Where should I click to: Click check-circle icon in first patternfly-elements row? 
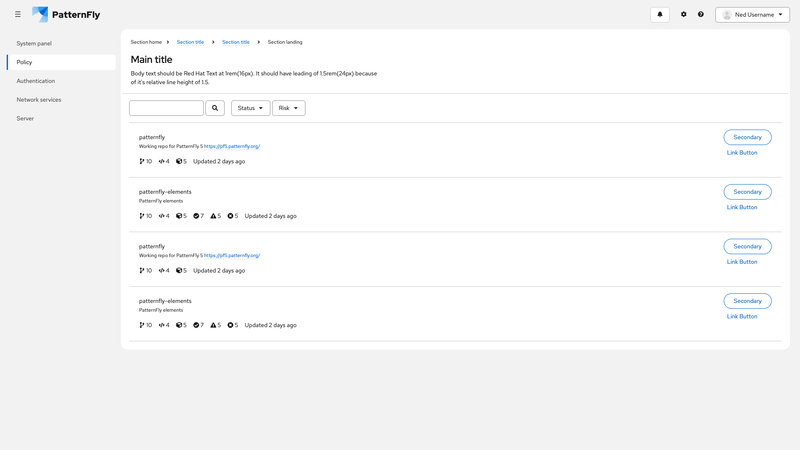tap(196, 216)
